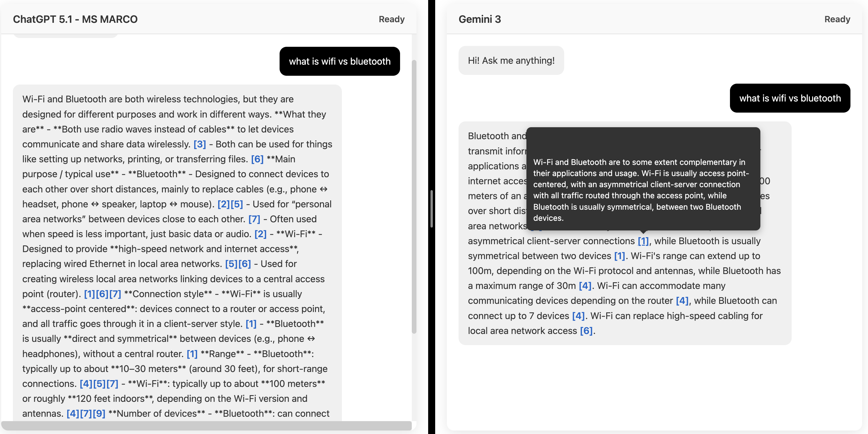Open citation [9] after "antennas" in ChatGPT panel
868x434 pixels.
tap(99, 414)
